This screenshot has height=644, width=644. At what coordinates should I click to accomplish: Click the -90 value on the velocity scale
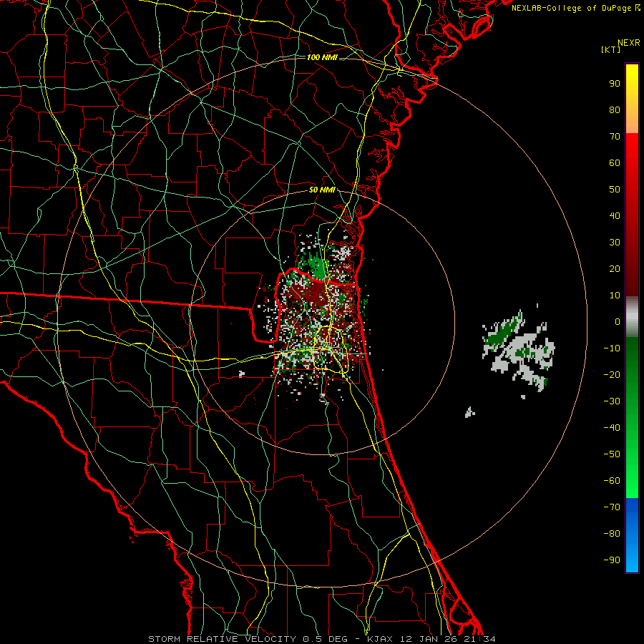tap(612, 560)
